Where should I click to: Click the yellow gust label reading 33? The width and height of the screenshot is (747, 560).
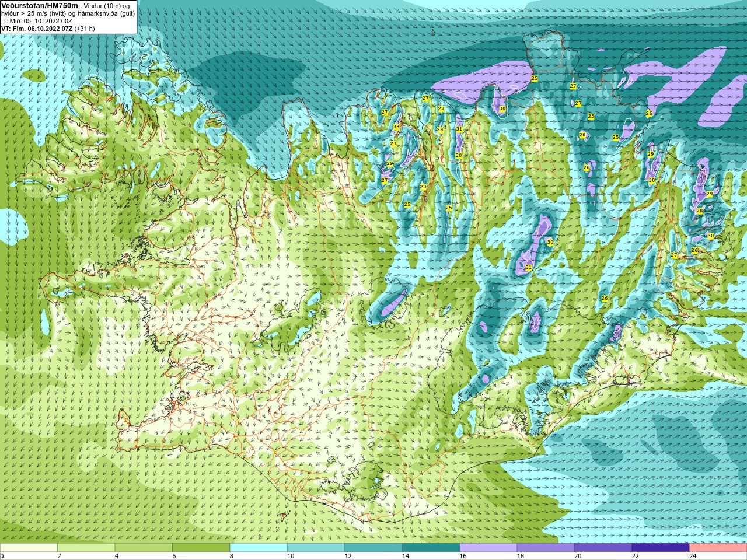[x=396, y=127]
